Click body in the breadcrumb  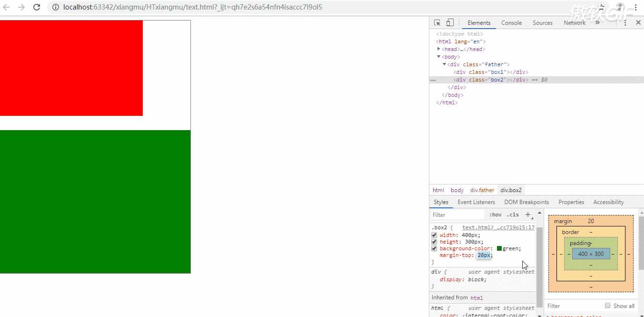click(x=457, y=190)
